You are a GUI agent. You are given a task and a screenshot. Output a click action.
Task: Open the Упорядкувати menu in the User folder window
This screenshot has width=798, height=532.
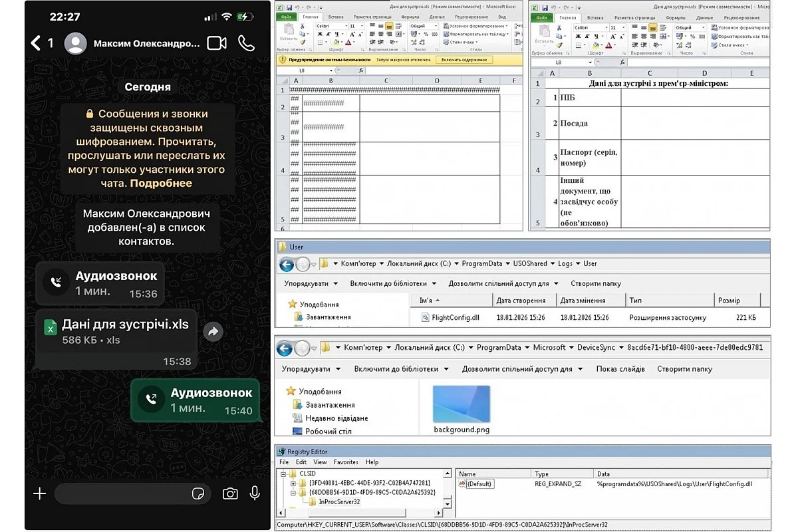pyautogui.click(x=311, y=283)
